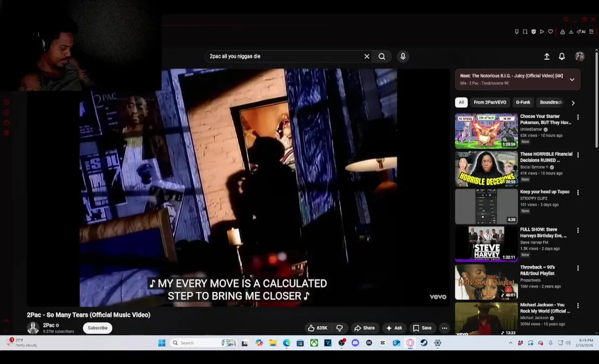The image size is (599, 364).
Task: Click the Windows taskbar Search box
Action: [204, 343]
